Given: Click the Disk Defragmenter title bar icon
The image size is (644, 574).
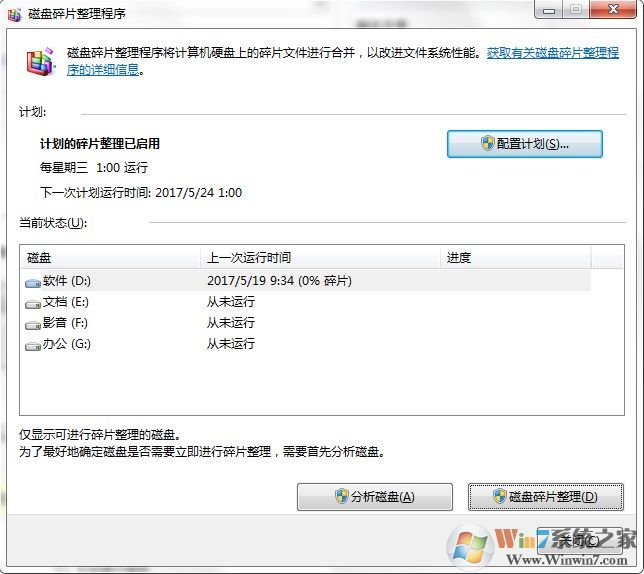Looking at the screenshot, I should [x=14, y=14].
